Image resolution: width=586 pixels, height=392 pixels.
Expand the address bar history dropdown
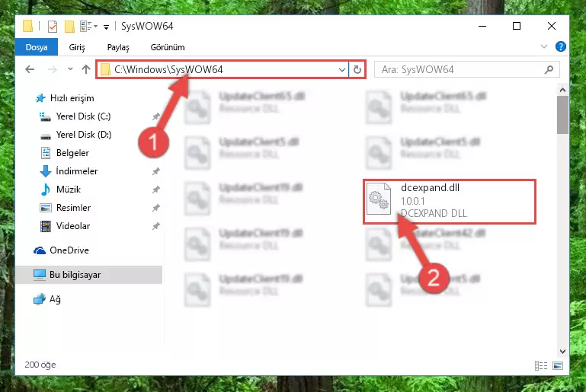341,70
